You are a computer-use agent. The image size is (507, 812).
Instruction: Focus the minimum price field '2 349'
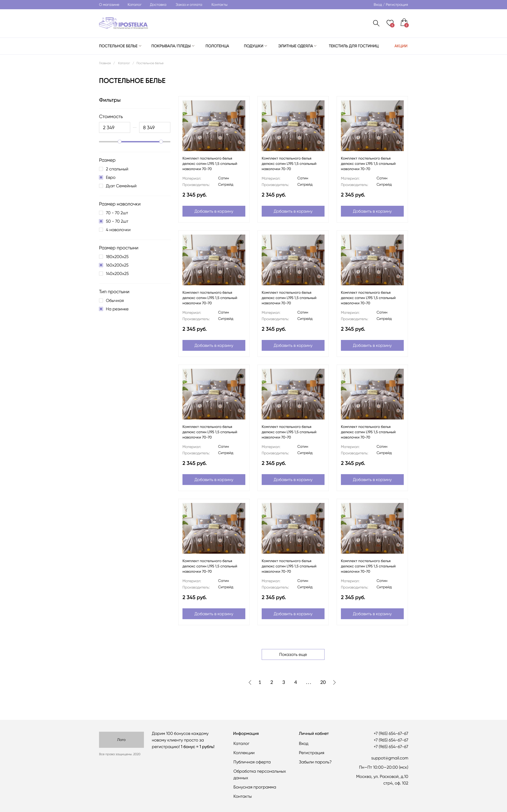point(114,127)
